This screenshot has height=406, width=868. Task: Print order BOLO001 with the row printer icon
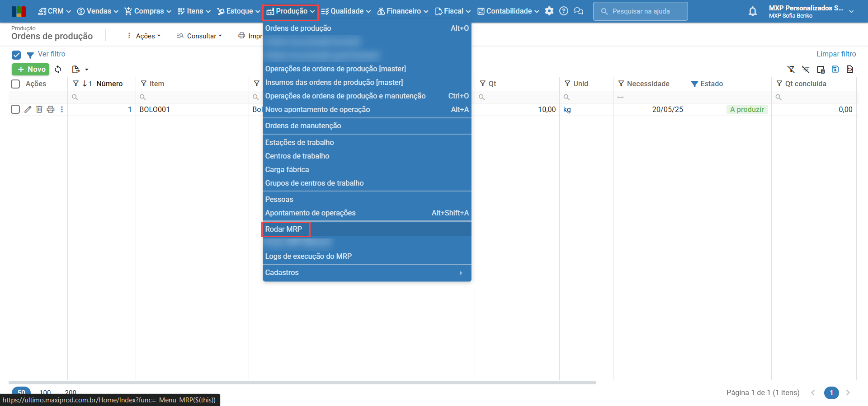click(51, 109)
